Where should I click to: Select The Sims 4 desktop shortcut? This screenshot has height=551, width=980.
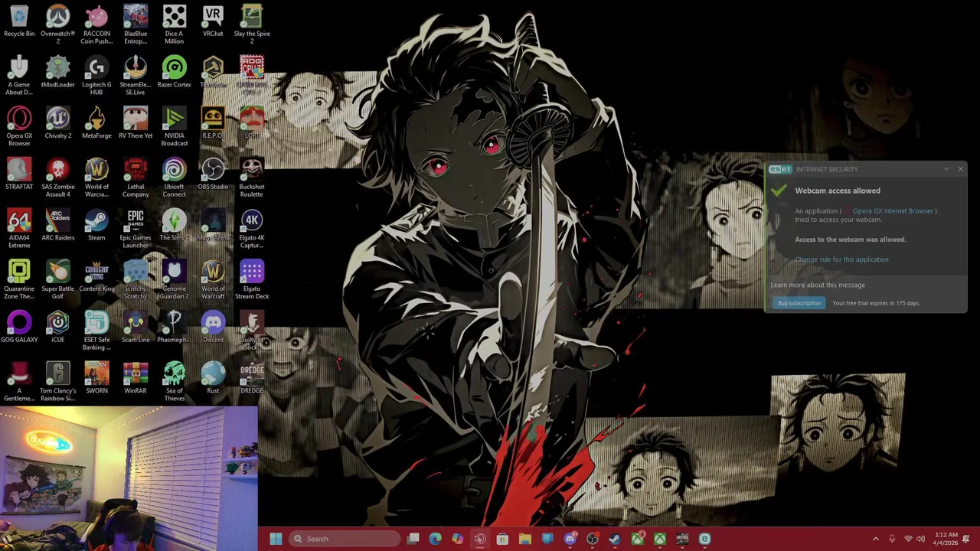click(x=175, y=225)
